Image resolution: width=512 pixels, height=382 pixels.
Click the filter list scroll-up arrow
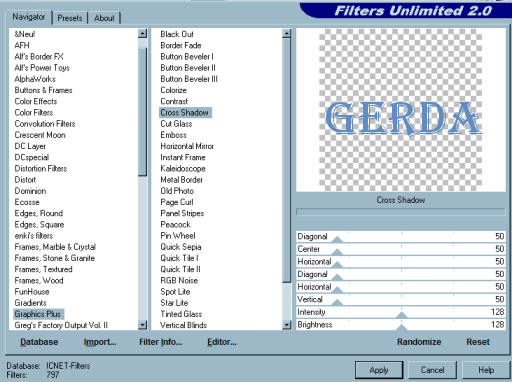click(x=287, y=33)
